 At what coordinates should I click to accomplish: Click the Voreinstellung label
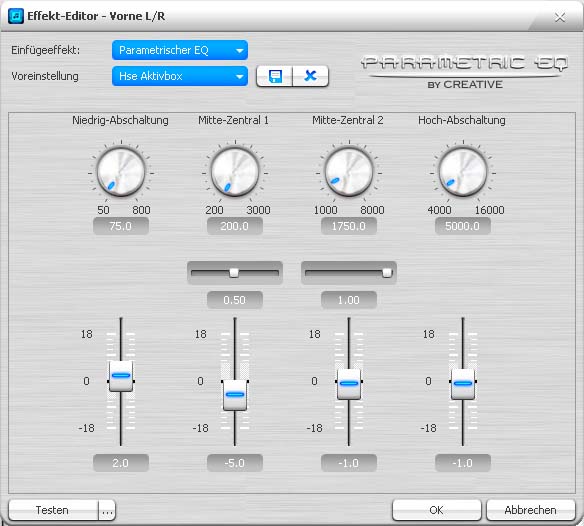[45, 76]
